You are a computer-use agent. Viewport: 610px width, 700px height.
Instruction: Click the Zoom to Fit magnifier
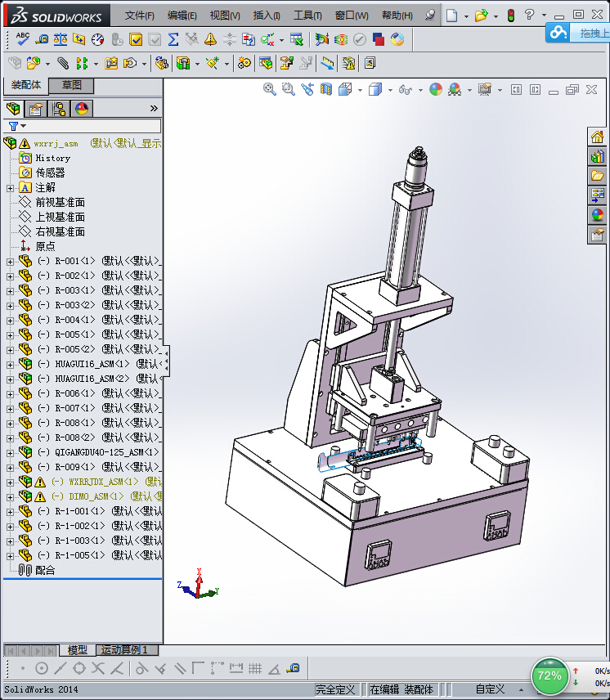tap(269, 89)
